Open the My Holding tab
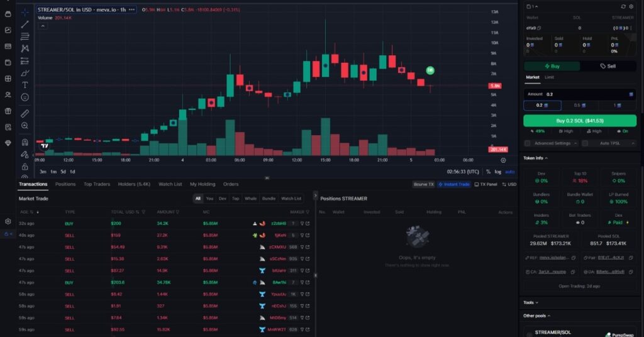Image resolution: width=644 pixels, height=337 pixels. (x=203, y=184)
